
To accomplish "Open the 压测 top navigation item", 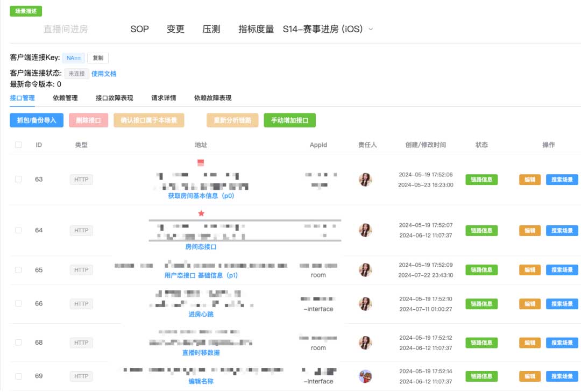I will tap(211, 29).
